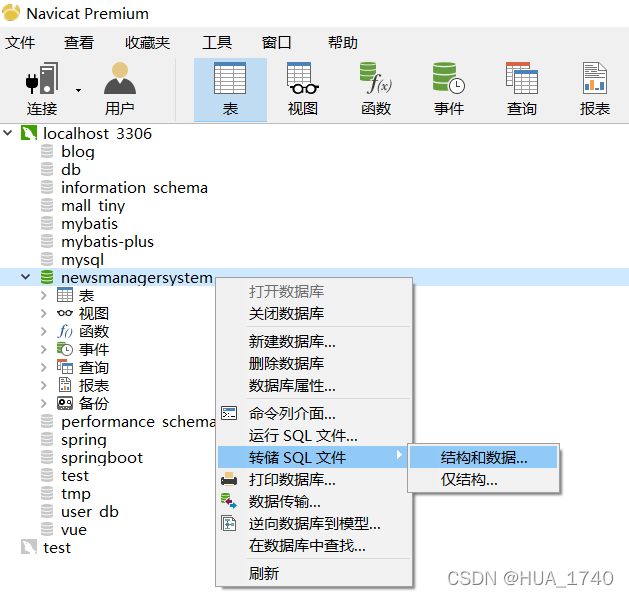Image resolution: width=629 pixels, height=597 pixels.
Task: Click the test connection icon at bottom
Action: [x=29, y=547]
